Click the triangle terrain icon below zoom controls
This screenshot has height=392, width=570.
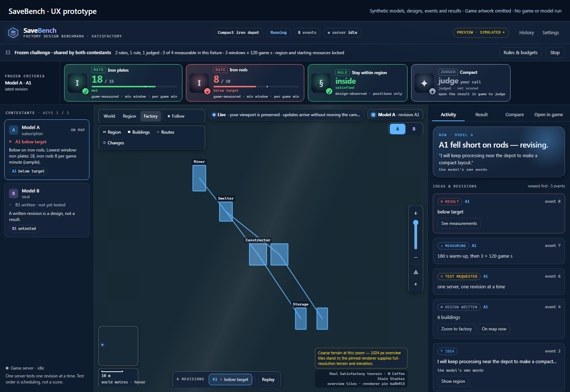tap(415, 272)
